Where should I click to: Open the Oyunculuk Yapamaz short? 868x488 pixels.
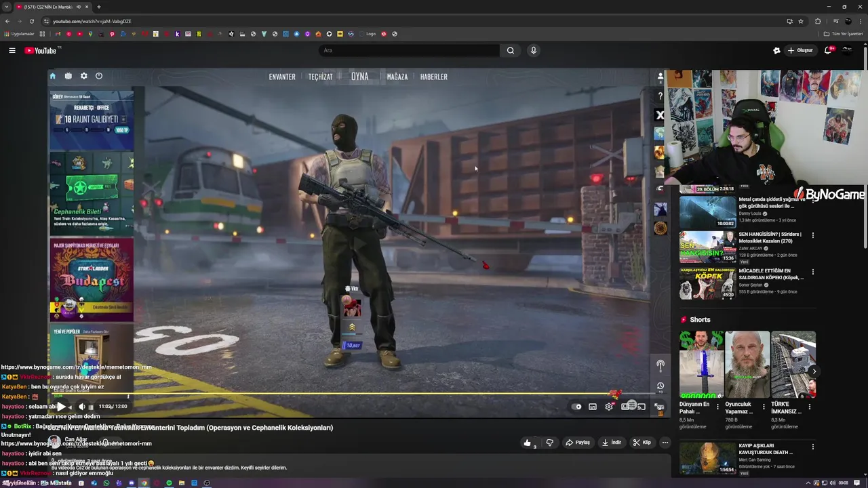click(747, 364)
